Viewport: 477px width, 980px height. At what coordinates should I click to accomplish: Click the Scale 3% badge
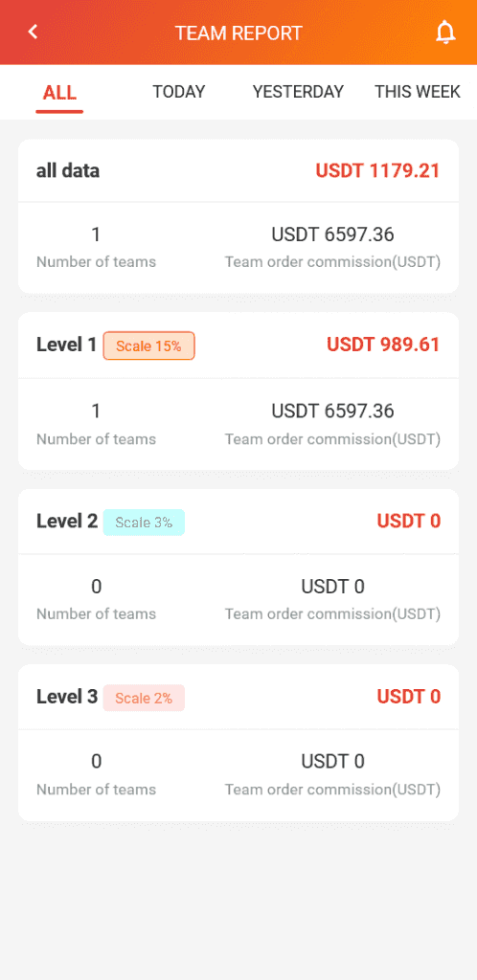pos(144,523)
